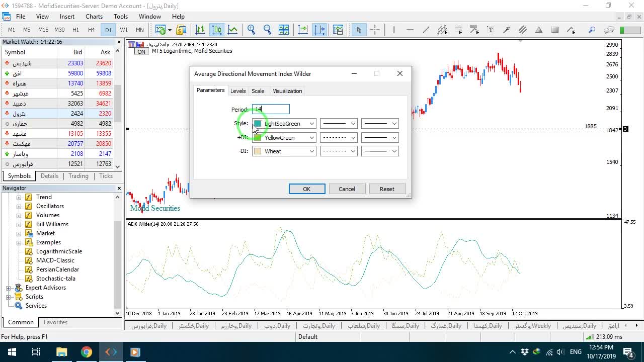Select the D1 daily timeframe
Image resolution: width=644 pixels, height=362 pixels.
(x=108, y=30)
